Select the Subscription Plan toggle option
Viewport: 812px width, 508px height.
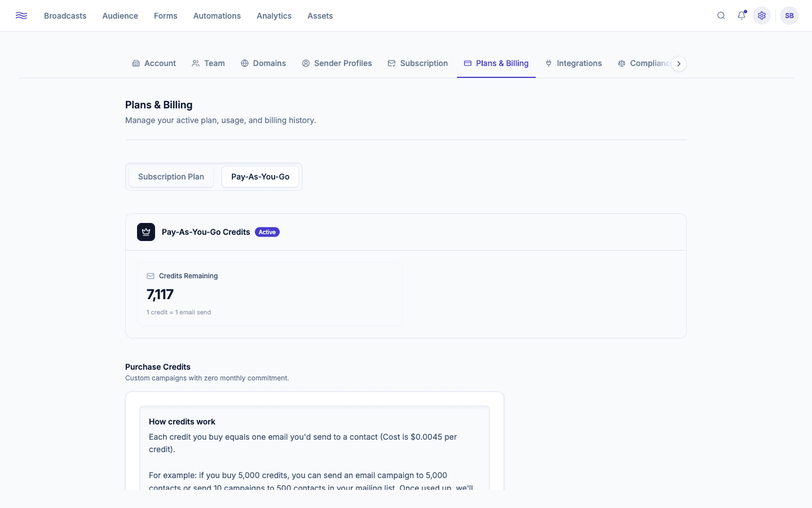[171, 177]
